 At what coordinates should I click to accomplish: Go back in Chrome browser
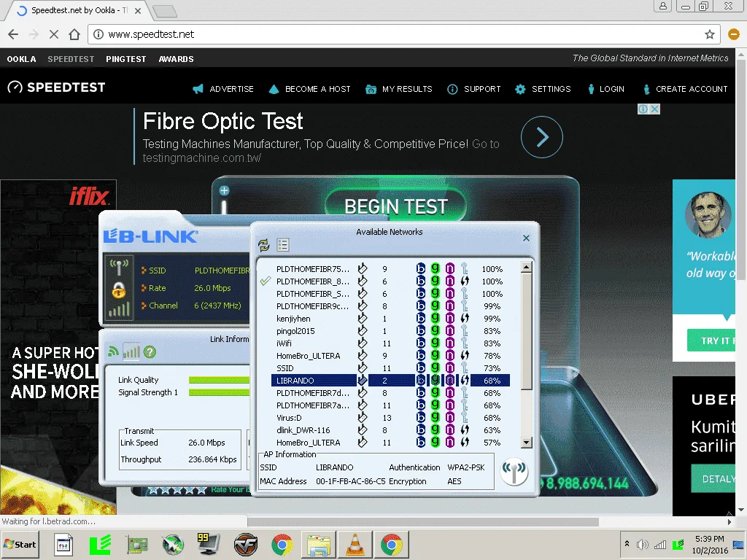click(x=13, y=34)
